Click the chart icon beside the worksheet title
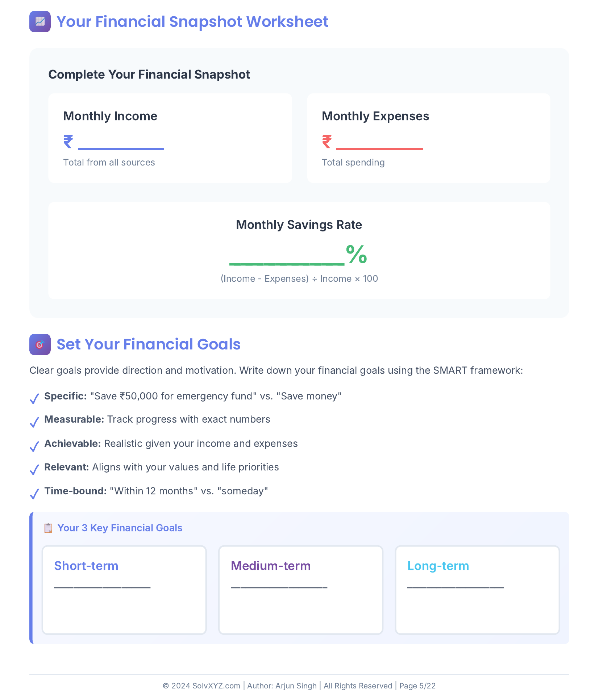 tap(40, 22)
